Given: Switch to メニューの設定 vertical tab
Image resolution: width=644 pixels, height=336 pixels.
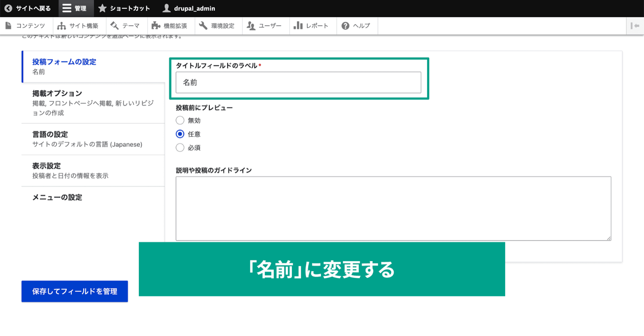Looking at the screenshot, I should pos(93,197).
